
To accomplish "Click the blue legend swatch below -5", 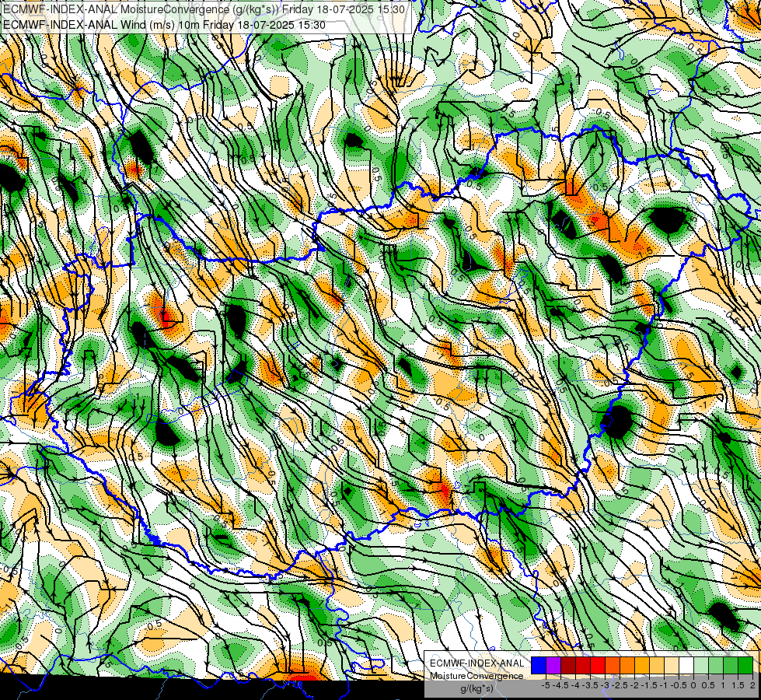I will pos(539,665).
